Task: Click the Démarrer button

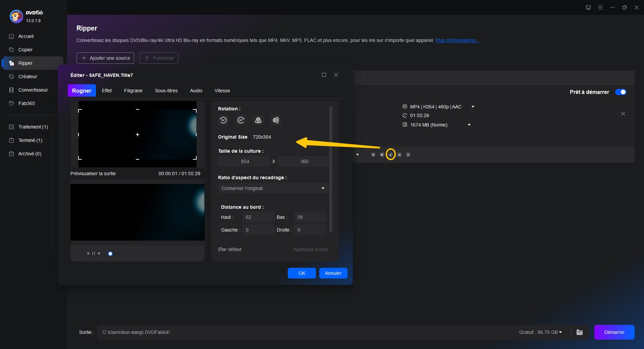Action: 614,332
